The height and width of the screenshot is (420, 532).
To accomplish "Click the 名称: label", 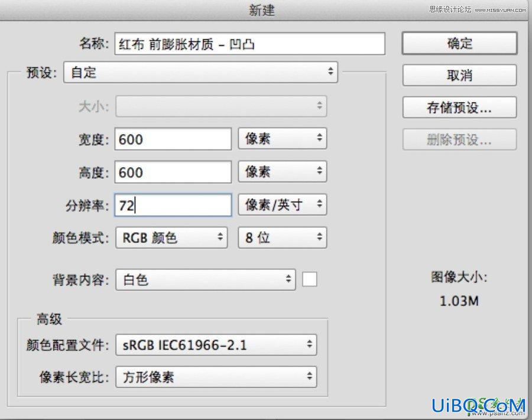I will [x=94, y=43].
